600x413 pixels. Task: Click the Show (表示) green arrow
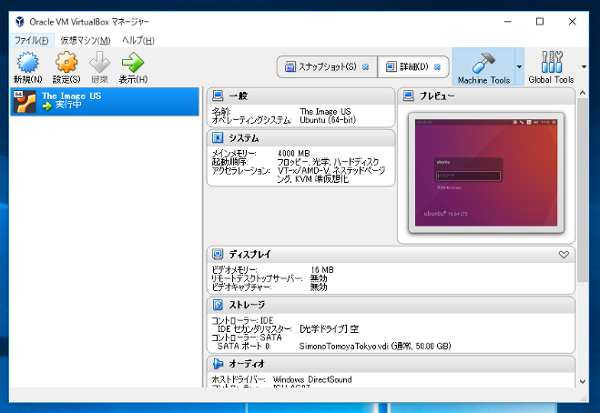click(132, 62)
